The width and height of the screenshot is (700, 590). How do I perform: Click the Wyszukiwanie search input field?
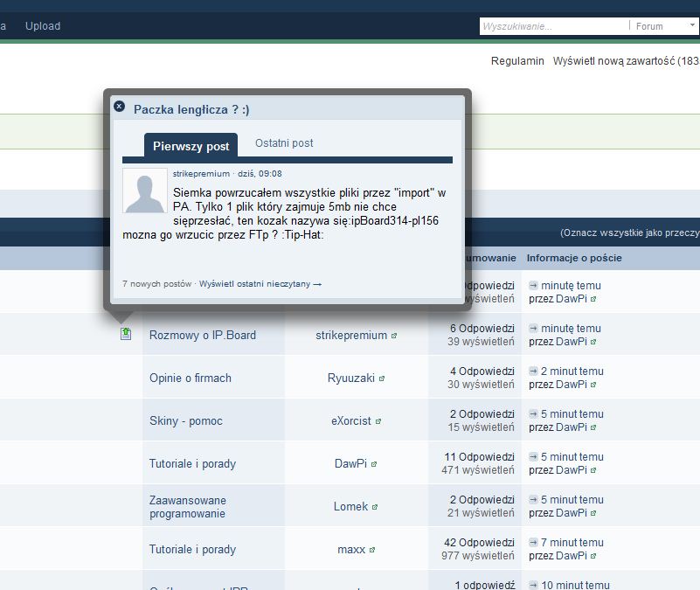click(552, 26)
